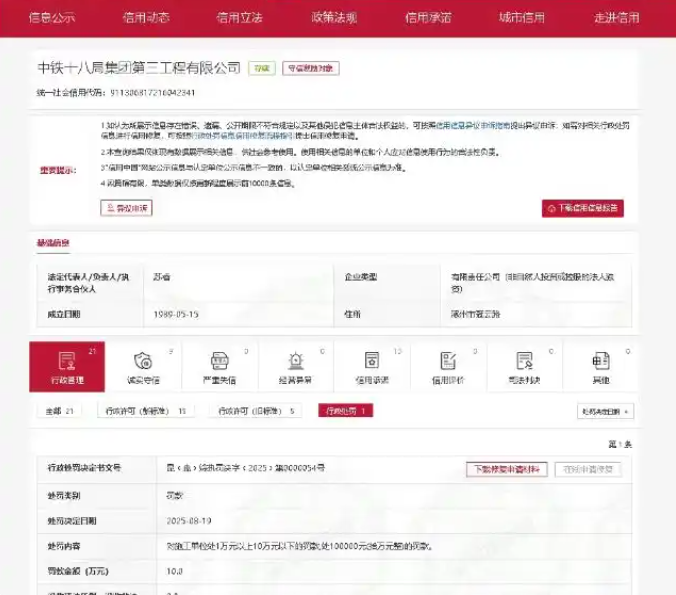Open the 行政管理 category with stamp icon
This screenshot has height=595, width=676.
tap(67, 366)
